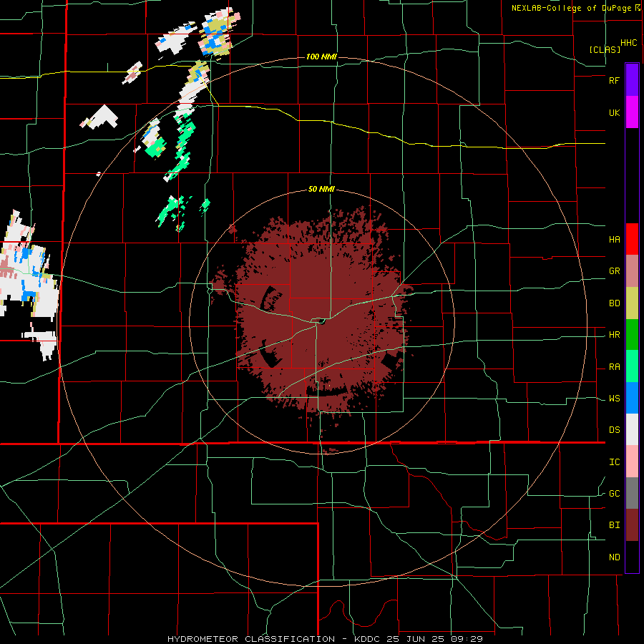Click the HR legend label
This screenshot has height=644, width=644.
614,335
